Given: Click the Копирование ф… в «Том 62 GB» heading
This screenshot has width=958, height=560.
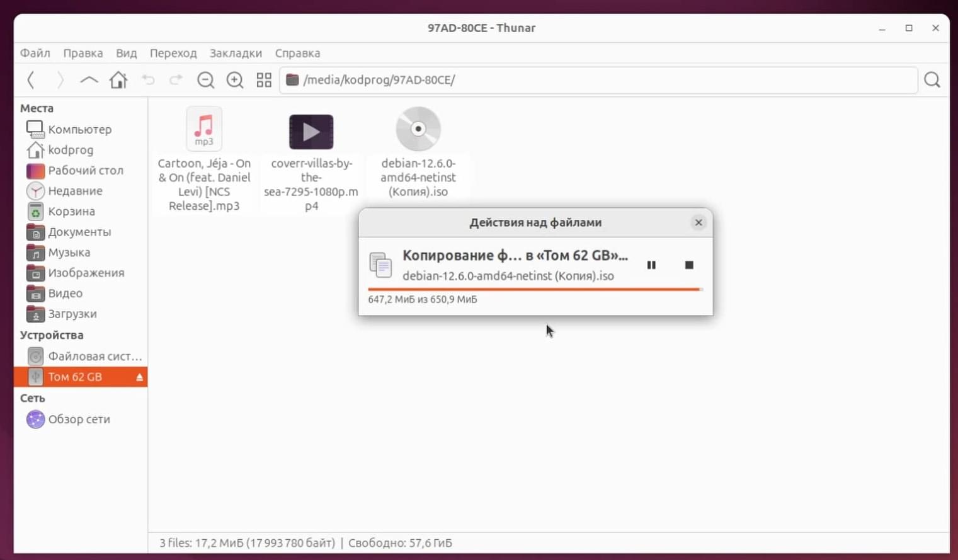Looking at the screenshot, I should point(515,255).
